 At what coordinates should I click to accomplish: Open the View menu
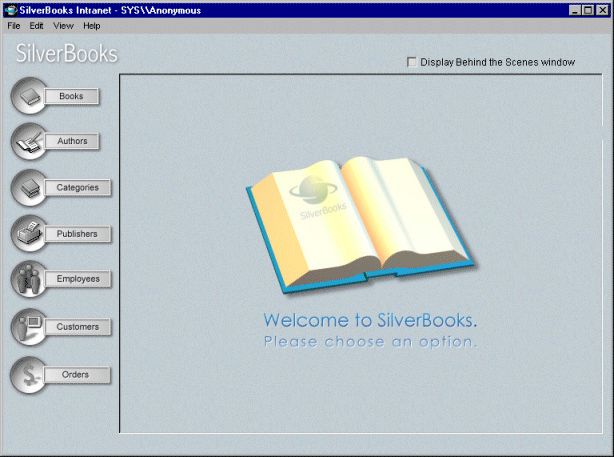63,26
